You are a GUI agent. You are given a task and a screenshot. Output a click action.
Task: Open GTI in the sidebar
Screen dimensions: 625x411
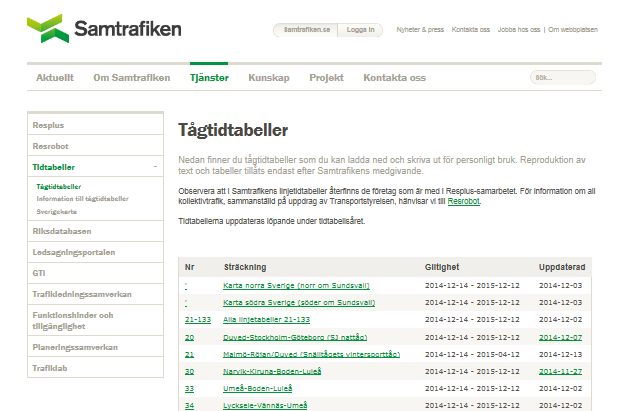click(x=95, y=273)
